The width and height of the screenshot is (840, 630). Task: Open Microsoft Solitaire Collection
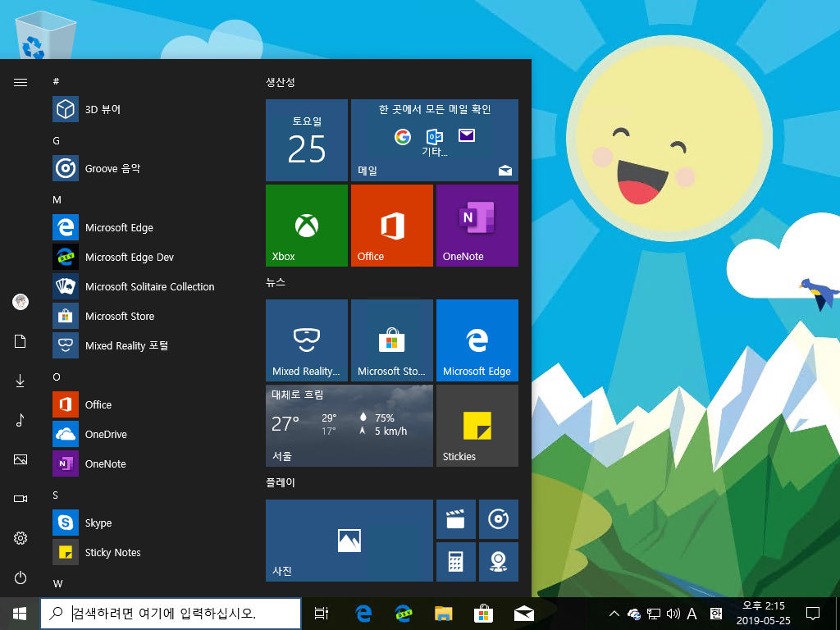coord(144,286)
